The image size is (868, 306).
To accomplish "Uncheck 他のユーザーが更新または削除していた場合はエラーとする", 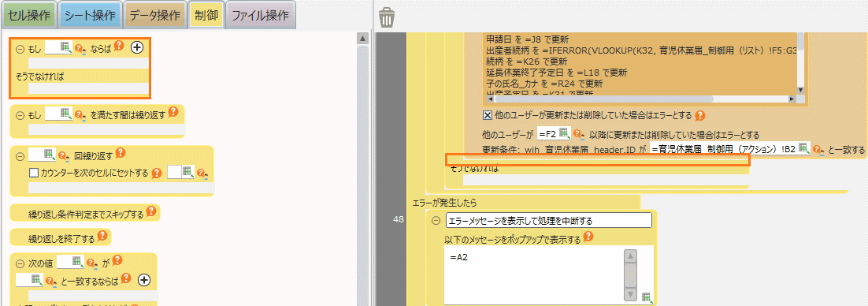I will pos(487,116).
